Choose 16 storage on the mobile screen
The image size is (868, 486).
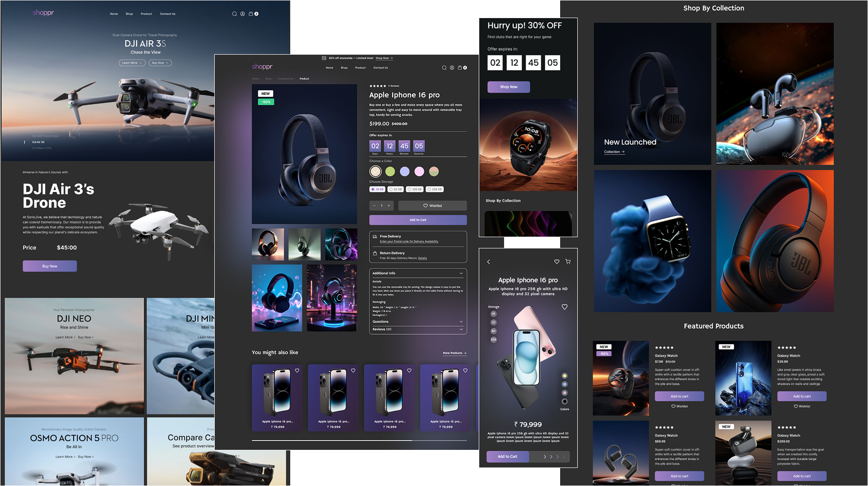(494, 314)
